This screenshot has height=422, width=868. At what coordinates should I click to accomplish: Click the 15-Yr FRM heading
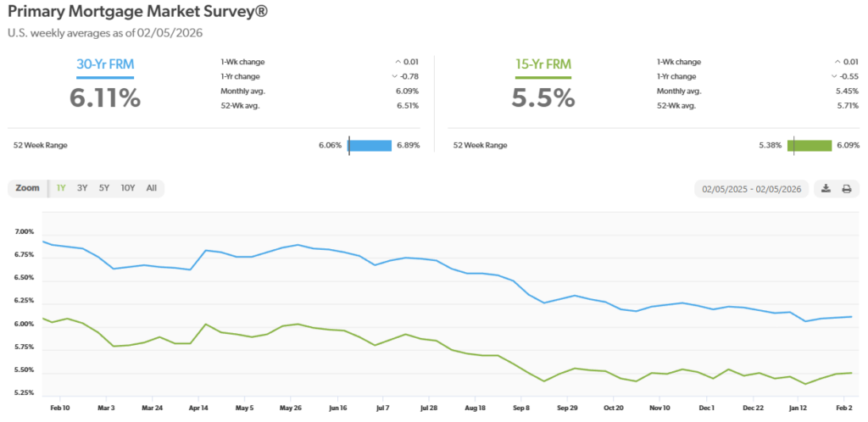[x=542, y=64]
